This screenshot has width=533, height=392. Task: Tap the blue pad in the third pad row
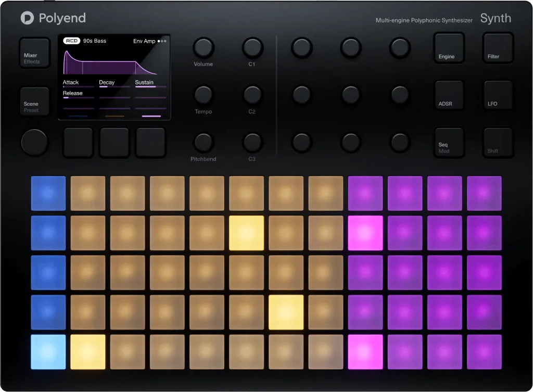48,273
